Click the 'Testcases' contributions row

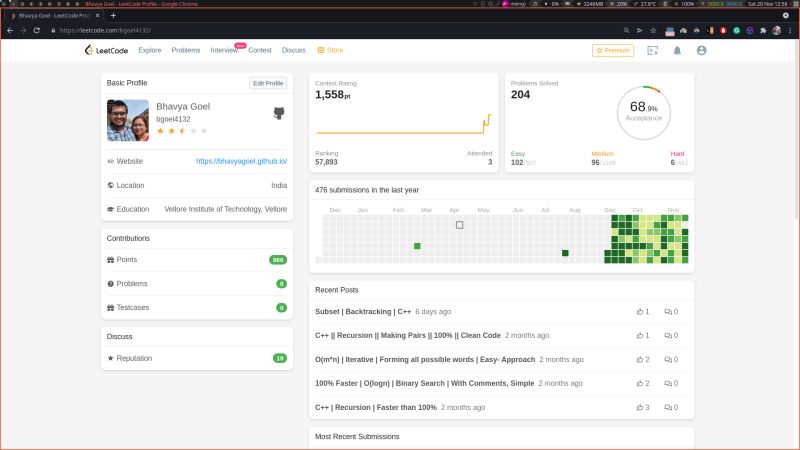(197, 308)
